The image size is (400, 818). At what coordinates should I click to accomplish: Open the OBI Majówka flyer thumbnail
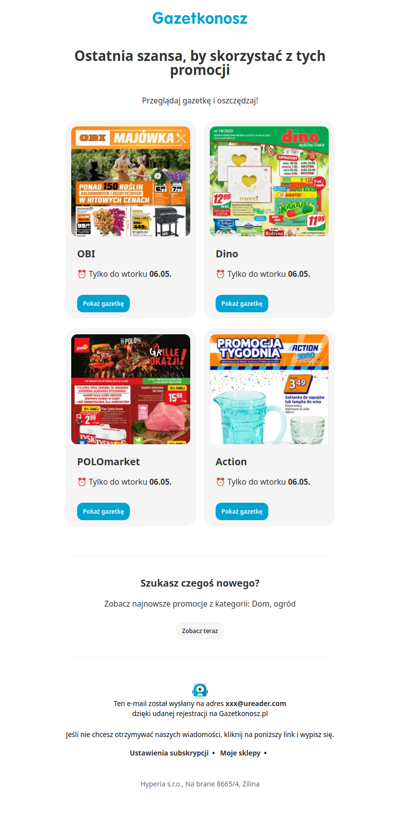130,181
